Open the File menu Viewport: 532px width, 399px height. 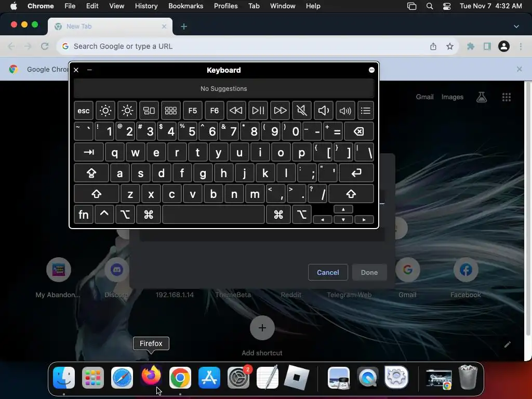[70, 6]
